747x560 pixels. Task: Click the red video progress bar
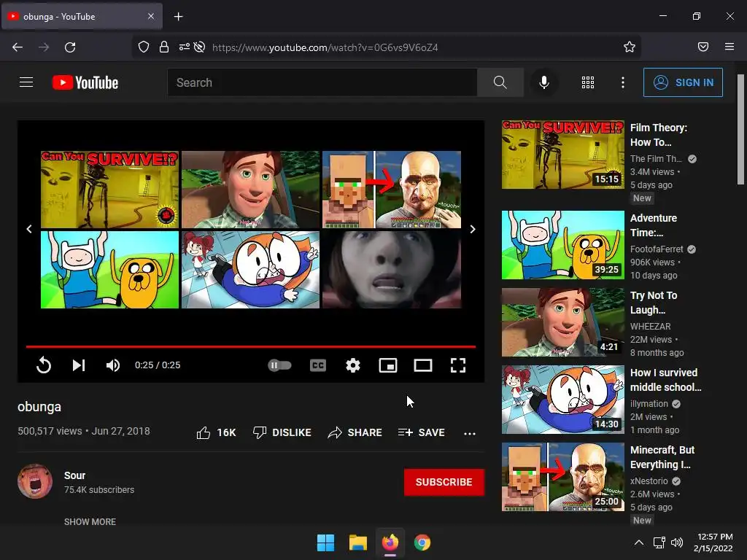pyautogui.click(x=251, y=346)
